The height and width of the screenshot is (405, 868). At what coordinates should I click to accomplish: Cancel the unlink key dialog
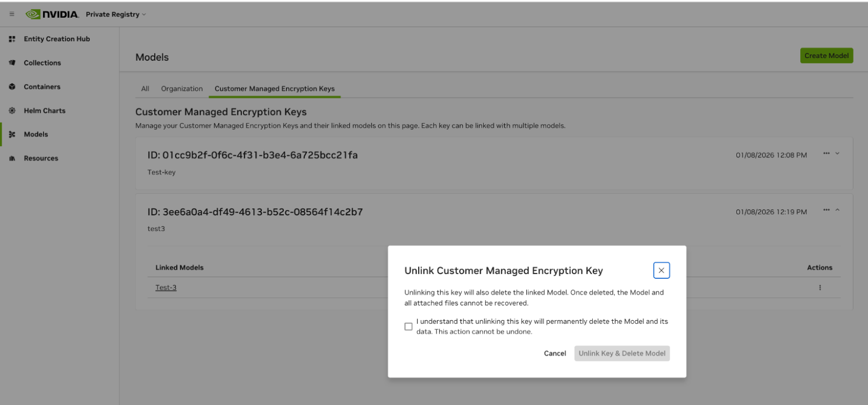tap(555, 353)
